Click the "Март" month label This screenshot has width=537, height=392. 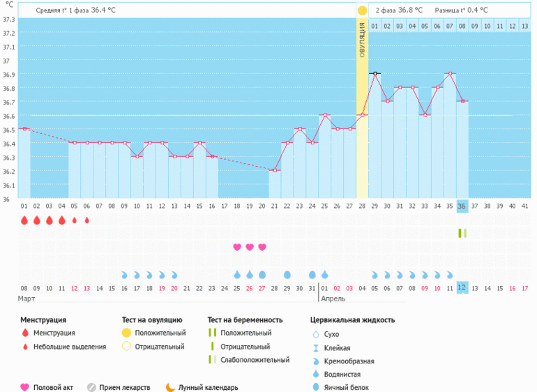[26, 298]
